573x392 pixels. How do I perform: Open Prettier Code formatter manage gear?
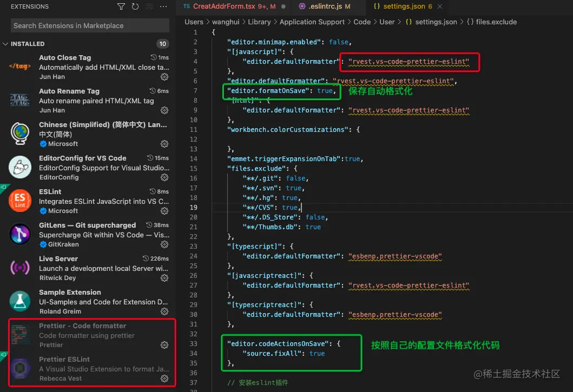click(164, 346)
